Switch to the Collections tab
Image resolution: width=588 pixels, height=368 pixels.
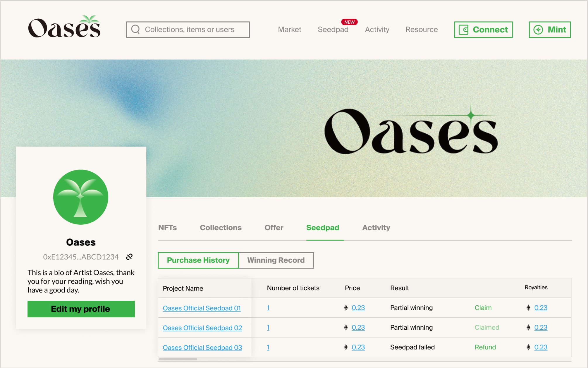click(221, 228)
